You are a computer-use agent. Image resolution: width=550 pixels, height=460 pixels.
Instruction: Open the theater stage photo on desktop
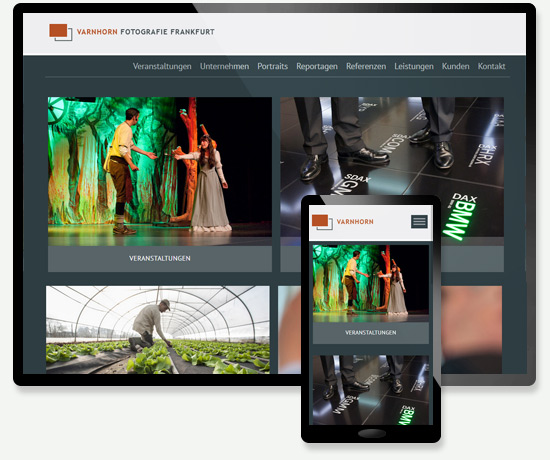pyautogui.click(x=160, y=171)
